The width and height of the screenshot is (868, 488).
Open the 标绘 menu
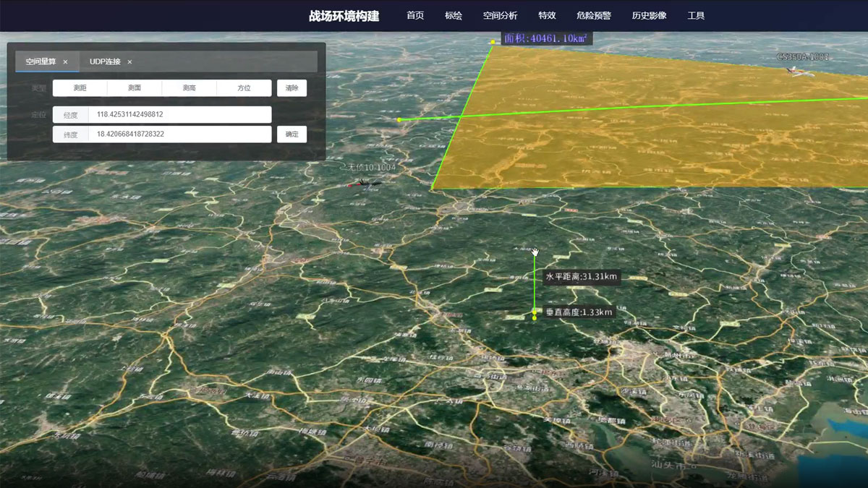[x=454, y=15]
